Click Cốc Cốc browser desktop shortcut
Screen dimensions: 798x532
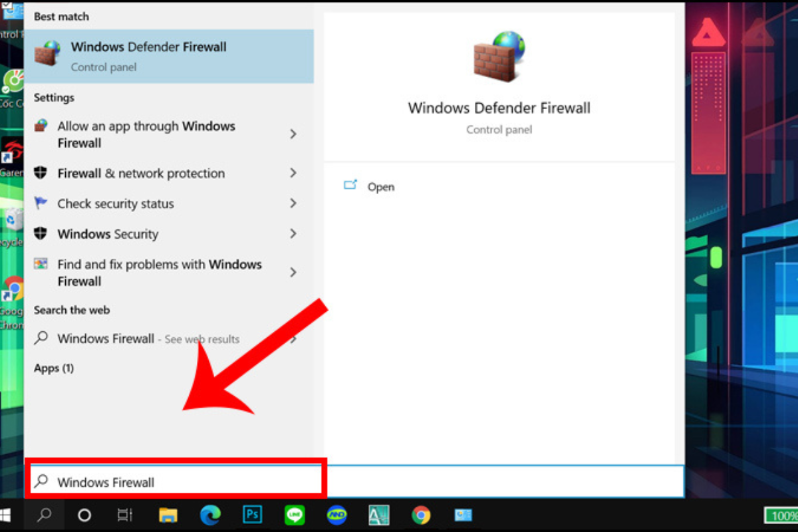(13, 82)
